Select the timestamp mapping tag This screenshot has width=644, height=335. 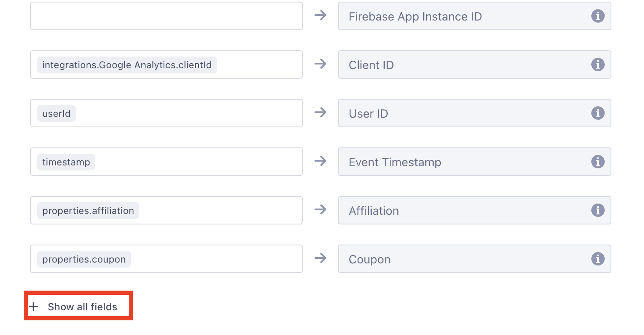pos(66,162)
